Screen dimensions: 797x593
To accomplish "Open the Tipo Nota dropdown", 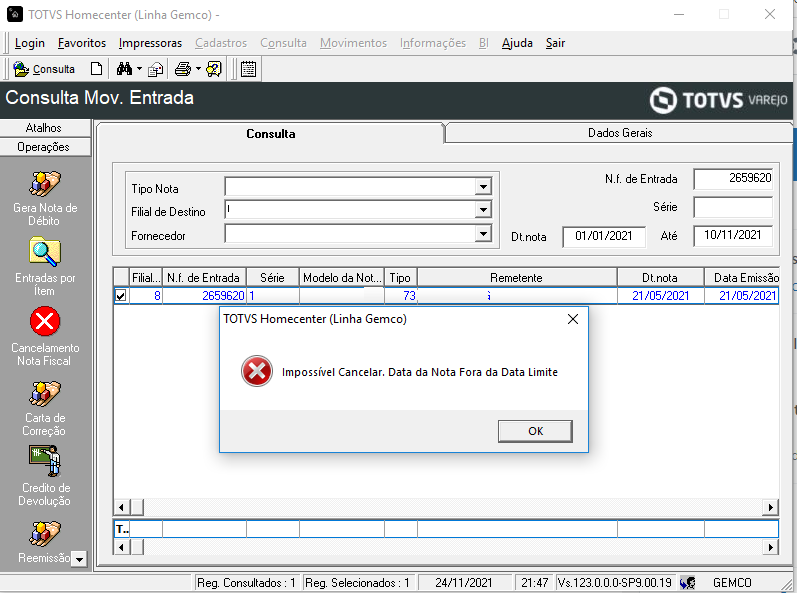I will point(483,187).
